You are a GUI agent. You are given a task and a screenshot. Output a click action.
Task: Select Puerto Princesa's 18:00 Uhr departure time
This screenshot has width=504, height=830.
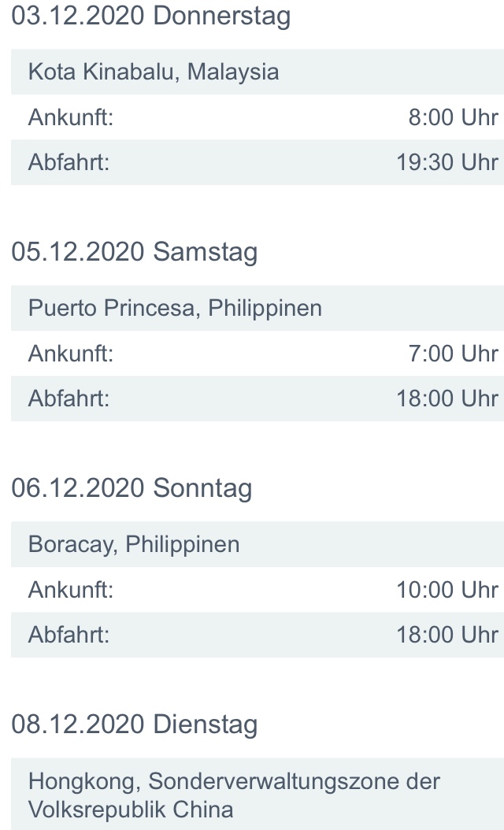coord(447,398)
